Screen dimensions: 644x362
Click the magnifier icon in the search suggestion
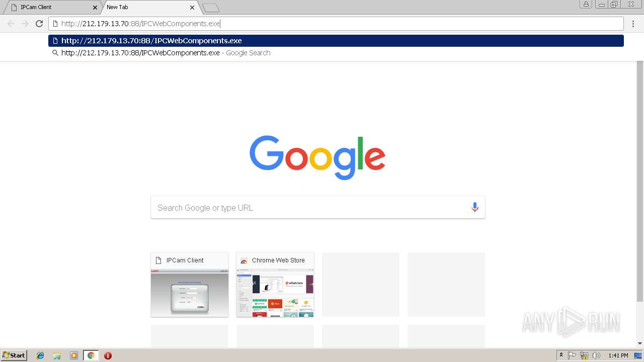pyautogui.click(x=55, y=53)
